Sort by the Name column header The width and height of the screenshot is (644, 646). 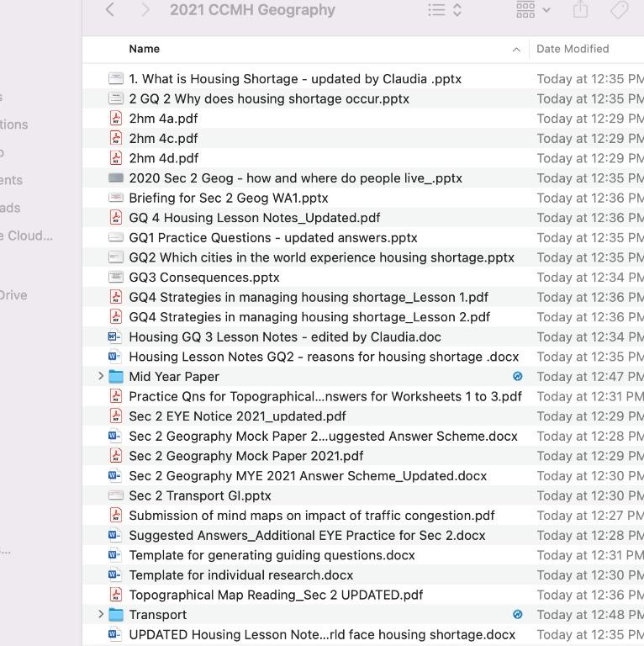[145, 49]
